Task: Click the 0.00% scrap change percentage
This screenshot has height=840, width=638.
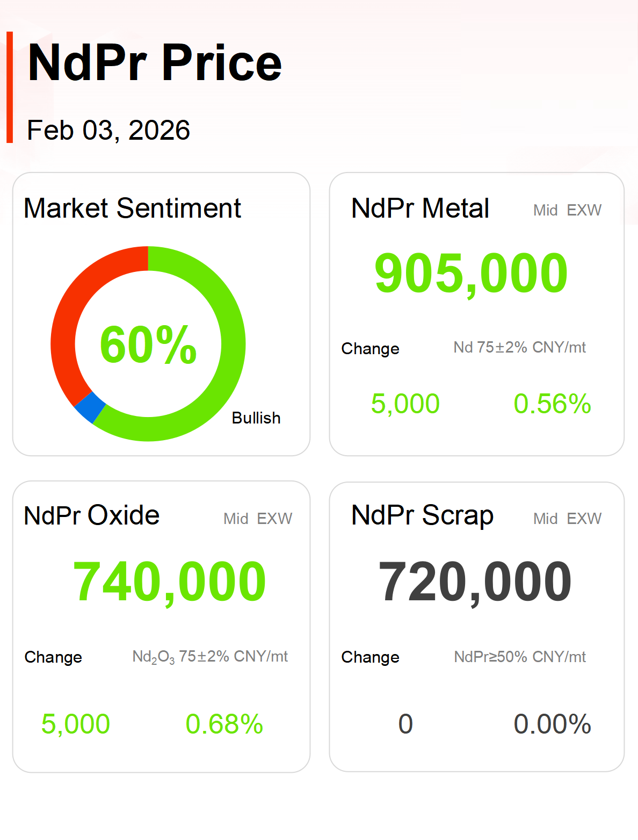Action: coord(552,724)
